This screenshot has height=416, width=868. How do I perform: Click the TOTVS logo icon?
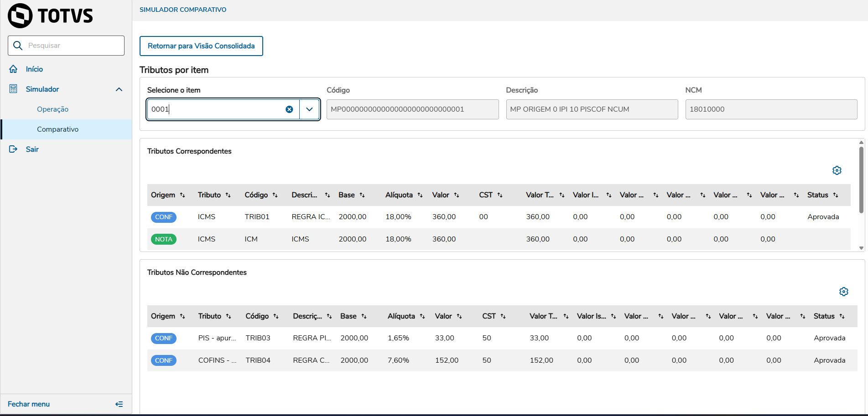(21, 16)
